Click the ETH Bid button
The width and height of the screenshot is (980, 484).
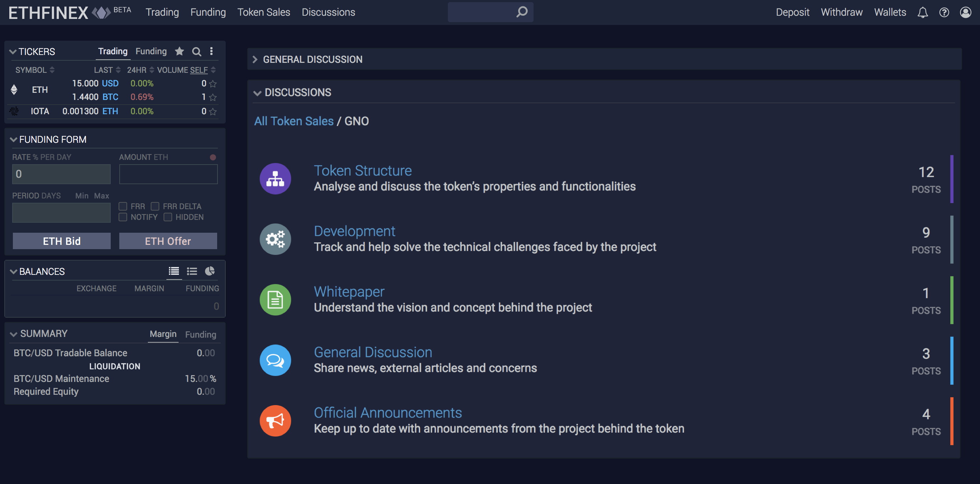(x=61, y=241)
